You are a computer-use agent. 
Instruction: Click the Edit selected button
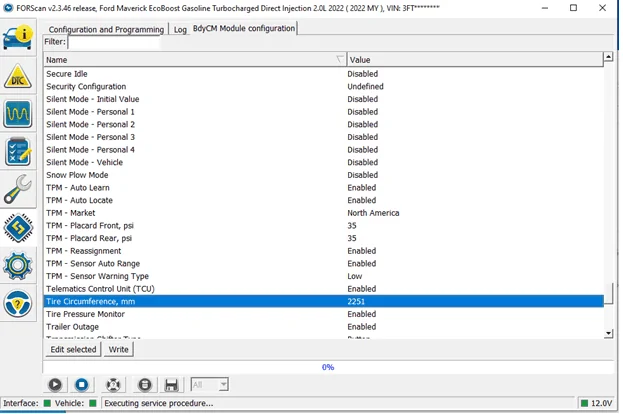[73, 349]
